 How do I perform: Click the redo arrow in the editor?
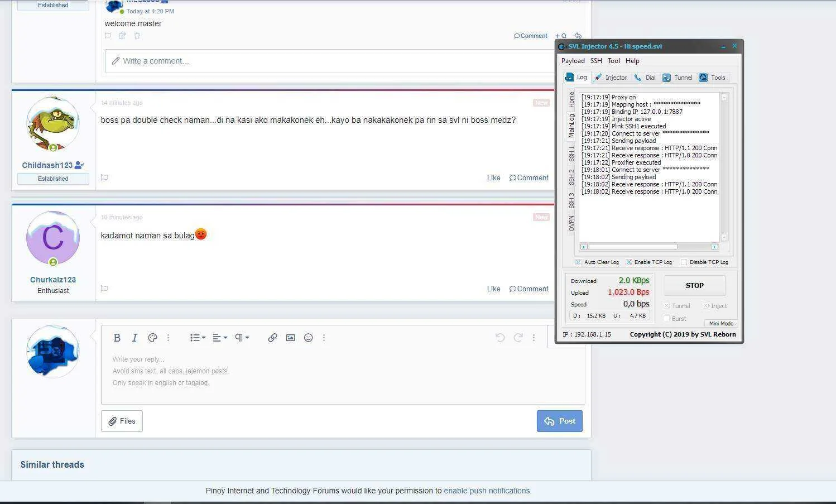click(x=518, y=338)
